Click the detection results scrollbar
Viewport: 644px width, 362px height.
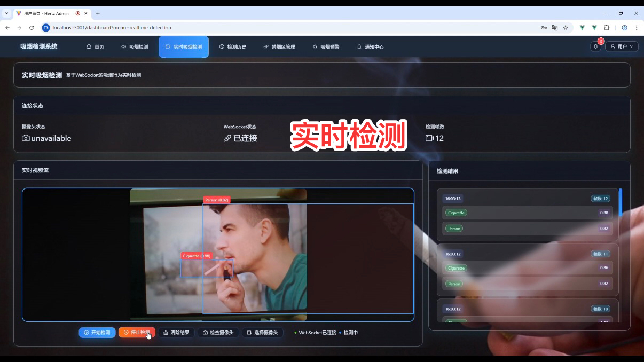click(x=621, y=202)
